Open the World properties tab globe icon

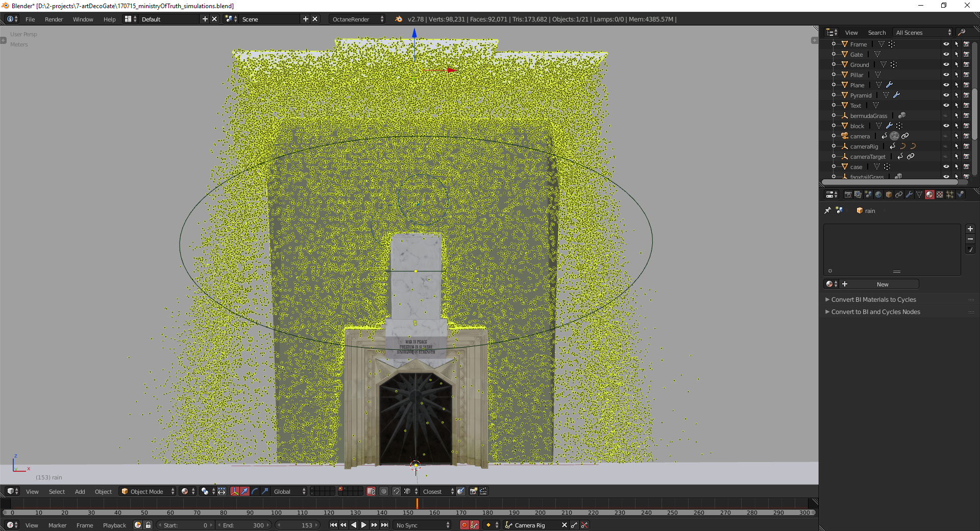coord(878,195)
